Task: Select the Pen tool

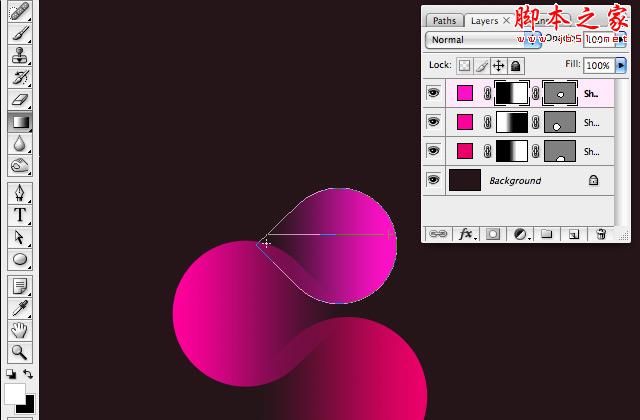Action: [20, 193]
